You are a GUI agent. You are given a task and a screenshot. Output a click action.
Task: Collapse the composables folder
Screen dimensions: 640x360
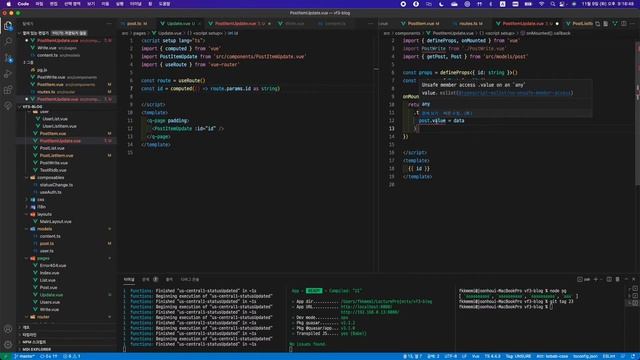point(27,178)
